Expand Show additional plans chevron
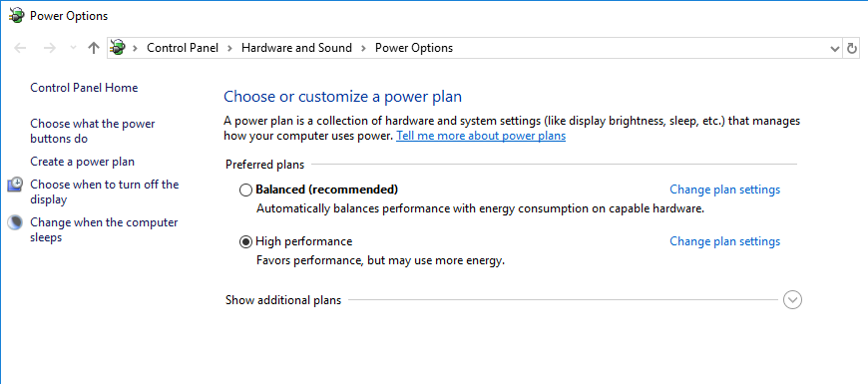Screen dimensions: 868x384 pos(793,300)
